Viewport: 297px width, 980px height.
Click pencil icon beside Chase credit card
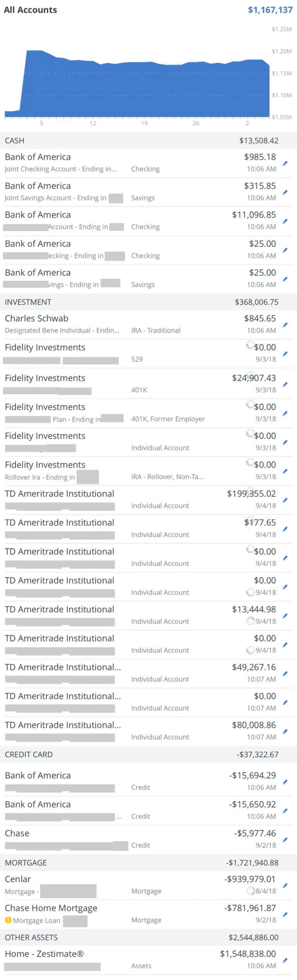[x=285, y=840]
